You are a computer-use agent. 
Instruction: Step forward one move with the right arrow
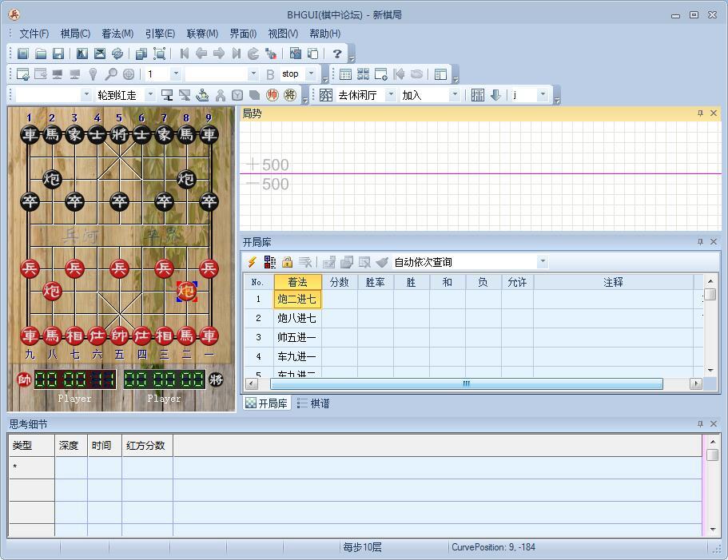(219, 54)
